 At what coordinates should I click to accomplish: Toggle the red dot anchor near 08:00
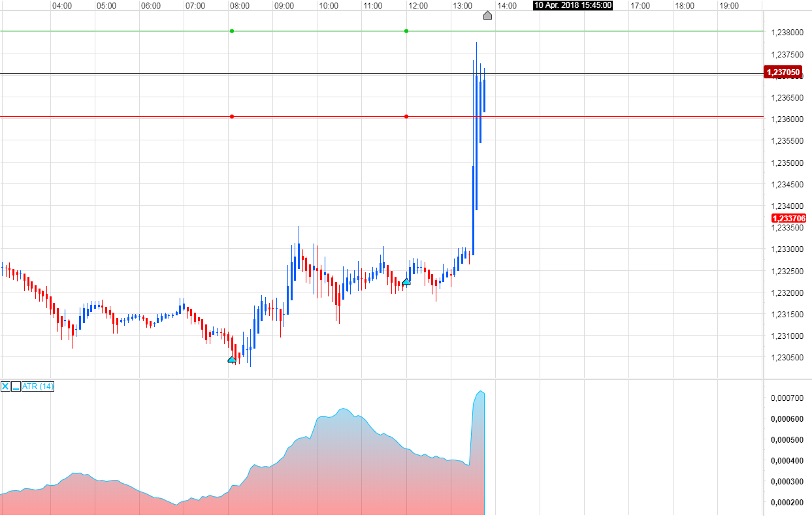pos(232,116)
